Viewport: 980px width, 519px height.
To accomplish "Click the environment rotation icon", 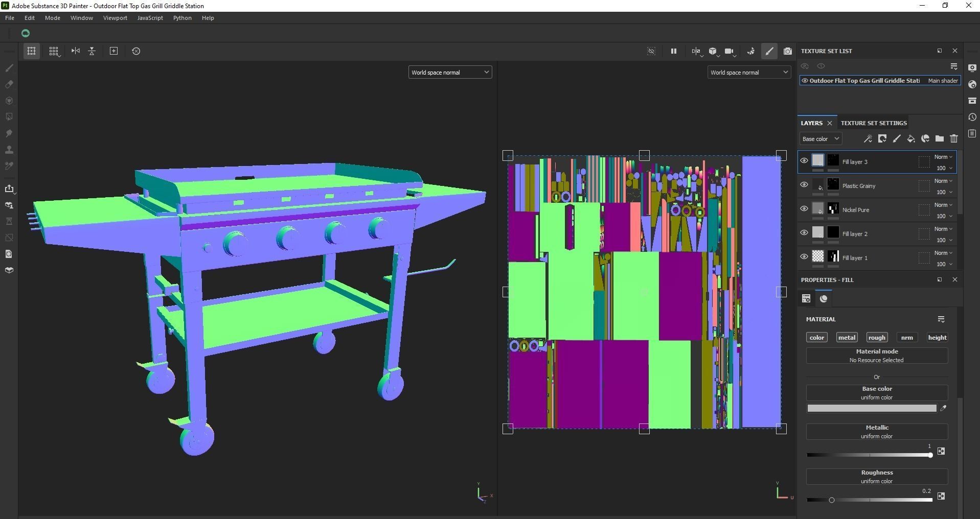I will pyautogui.click(x=751, y=51).
